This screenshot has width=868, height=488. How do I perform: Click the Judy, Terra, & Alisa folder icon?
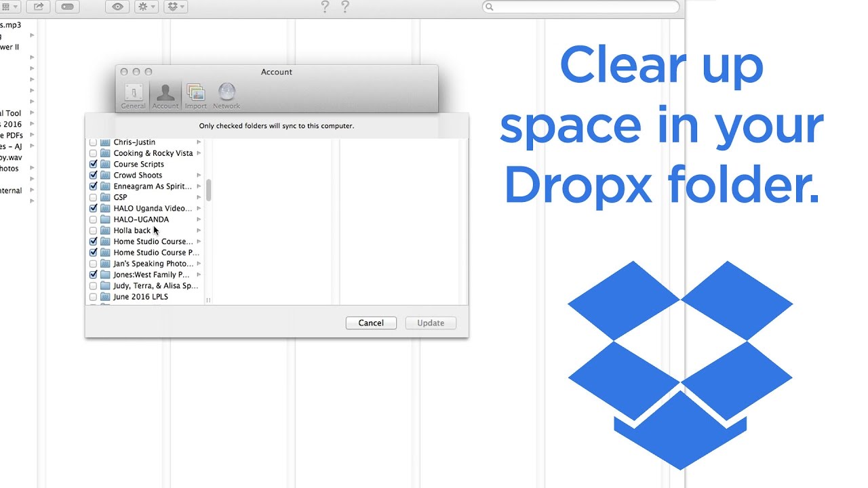click(105, 286)
